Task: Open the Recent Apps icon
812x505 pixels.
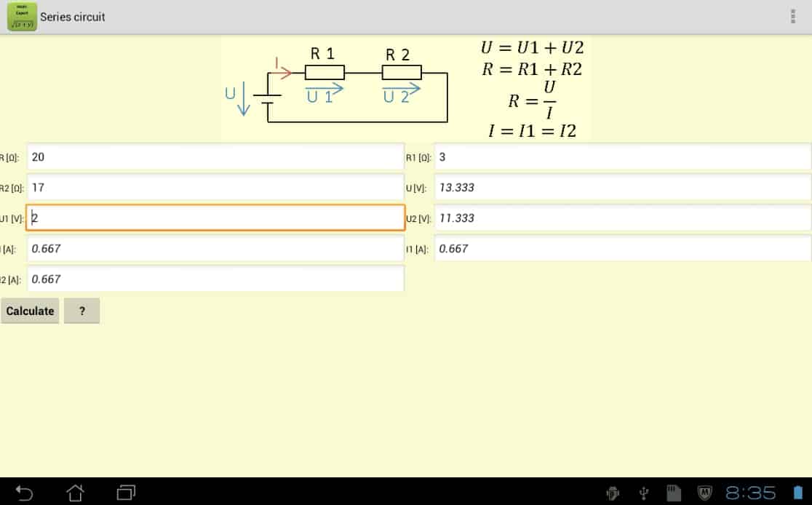Action: click(126, 492)
